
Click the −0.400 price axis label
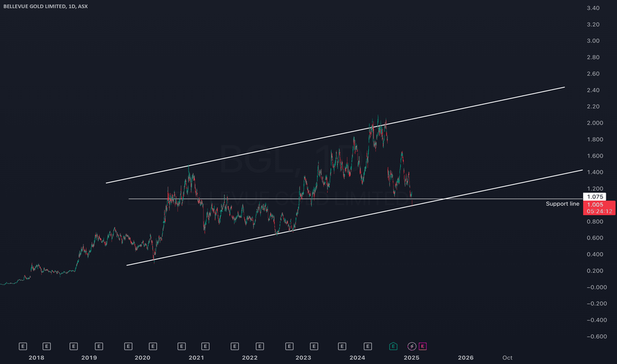pyautogui.click(x=596, y=320)
